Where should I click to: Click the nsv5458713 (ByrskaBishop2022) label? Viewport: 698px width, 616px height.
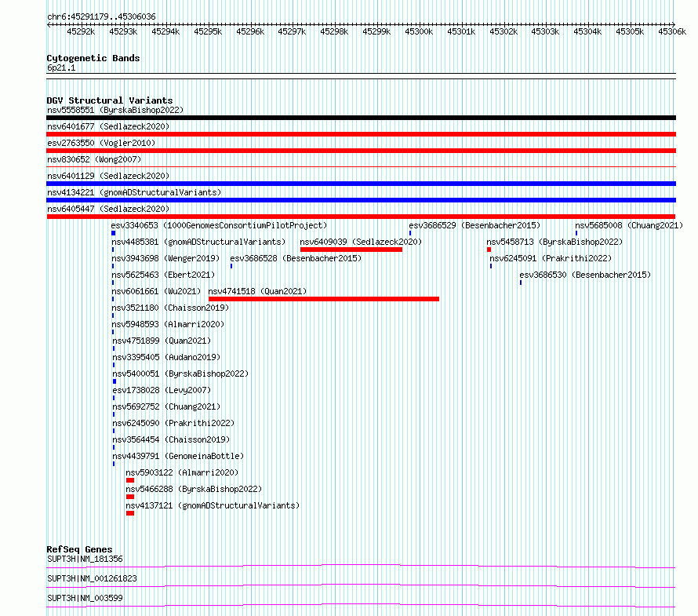click(x=554, y=242)
